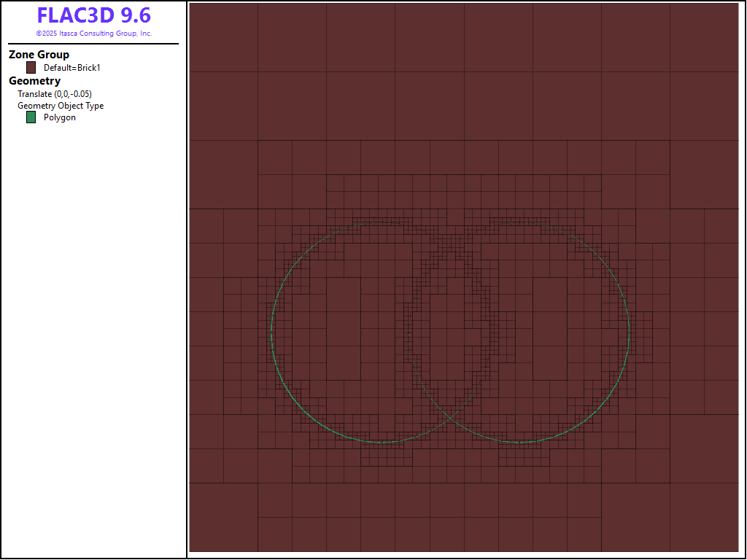Select the Polygon legend label
Image resolution: width=747 pixels, height=560 pixels.
[59, 117]
